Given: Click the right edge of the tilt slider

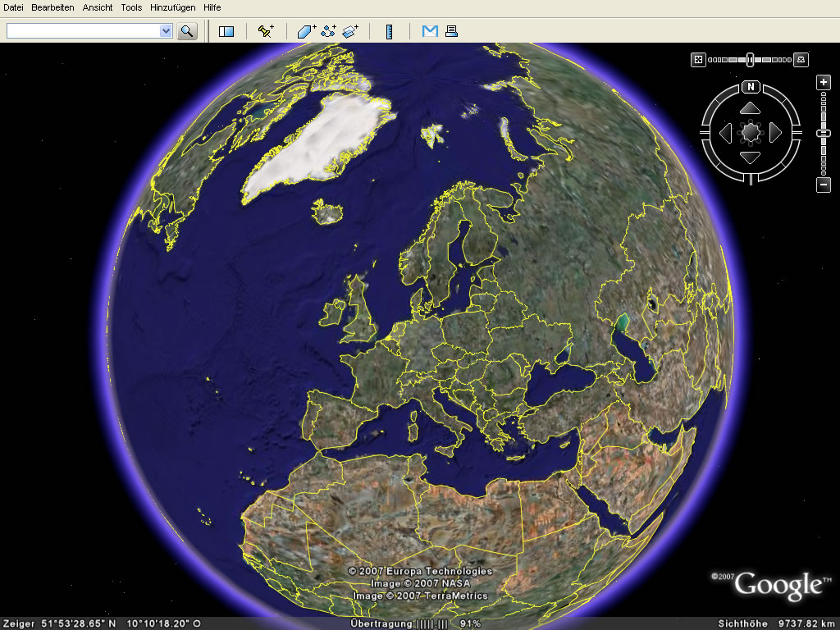Looking at the screenshot, I should (x=801, y=60).
